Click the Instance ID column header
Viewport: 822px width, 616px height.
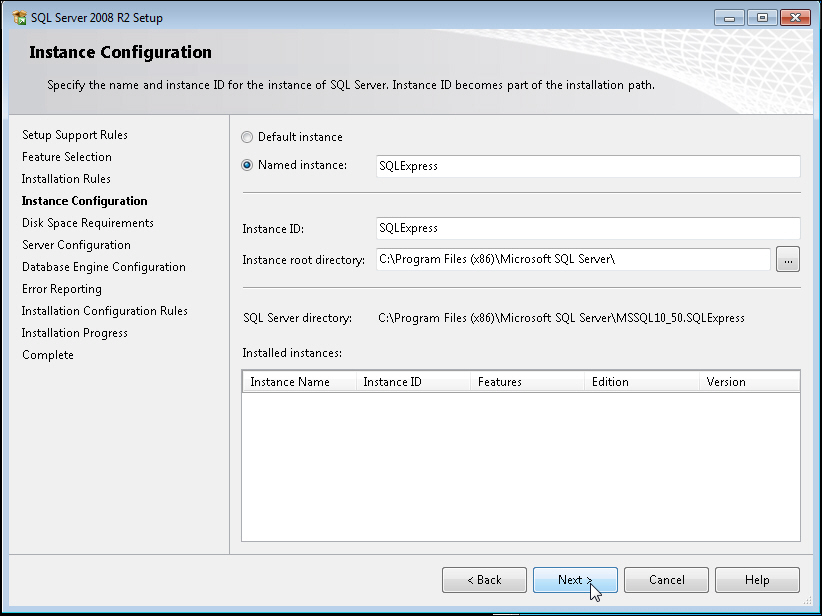pyautogui.click(x=413, y=382)
